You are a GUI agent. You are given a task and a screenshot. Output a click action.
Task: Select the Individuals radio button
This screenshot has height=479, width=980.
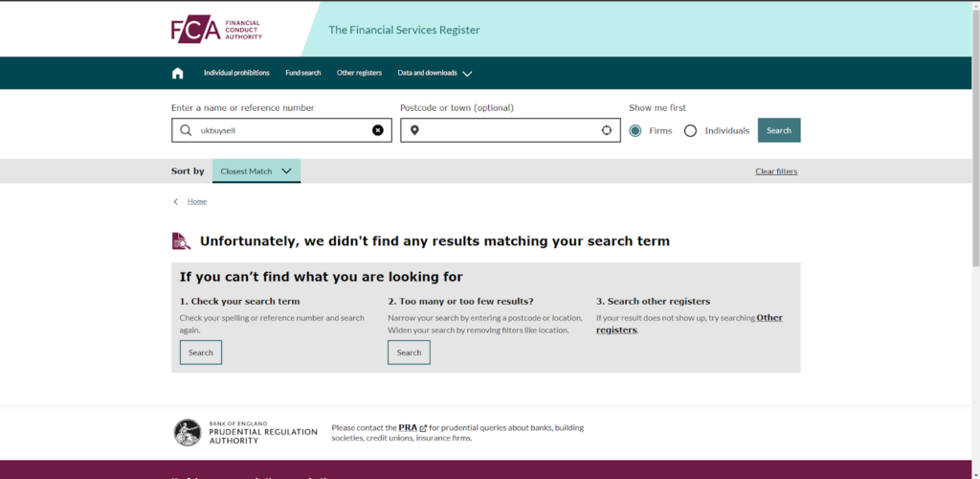[x=690, y=130]
